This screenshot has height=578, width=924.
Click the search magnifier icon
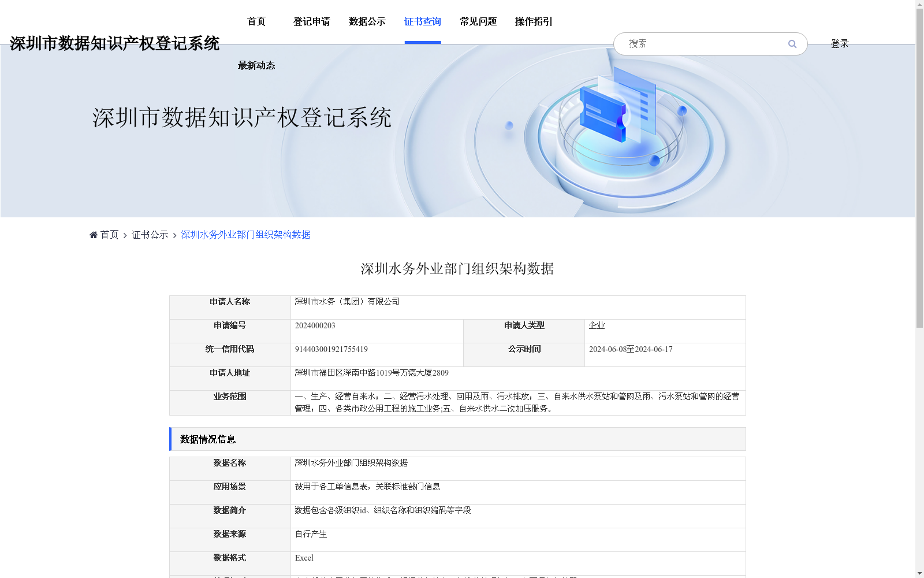click(x=792, y=44)
